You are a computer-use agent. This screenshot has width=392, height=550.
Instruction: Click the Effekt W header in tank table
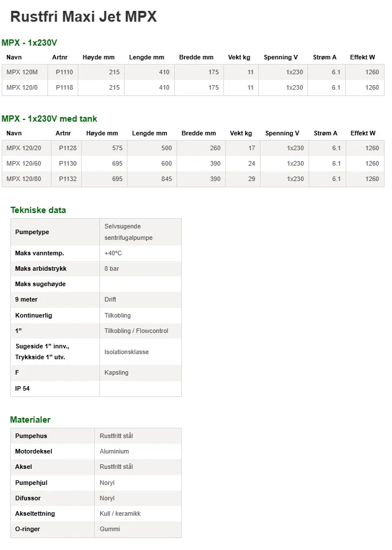click(x=363, y=133)
